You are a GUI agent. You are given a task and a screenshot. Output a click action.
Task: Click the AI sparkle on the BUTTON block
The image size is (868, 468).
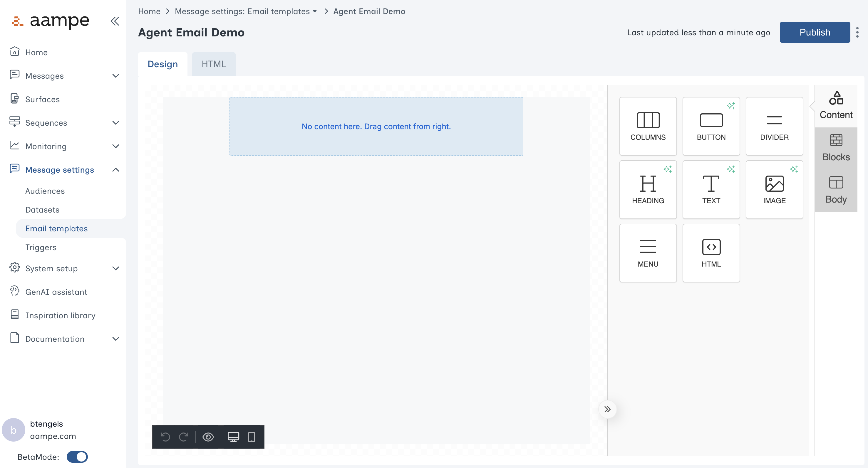click(x=730, y=106)
